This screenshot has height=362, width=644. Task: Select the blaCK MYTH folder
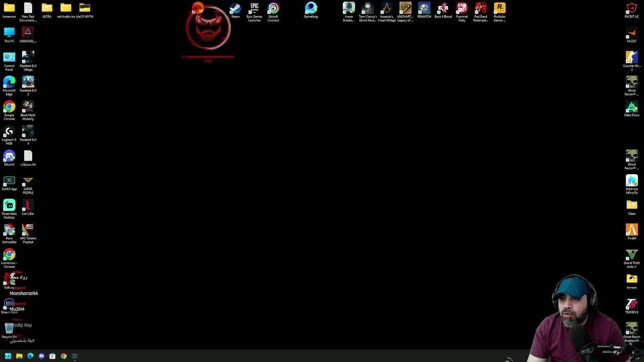(85, 11)
